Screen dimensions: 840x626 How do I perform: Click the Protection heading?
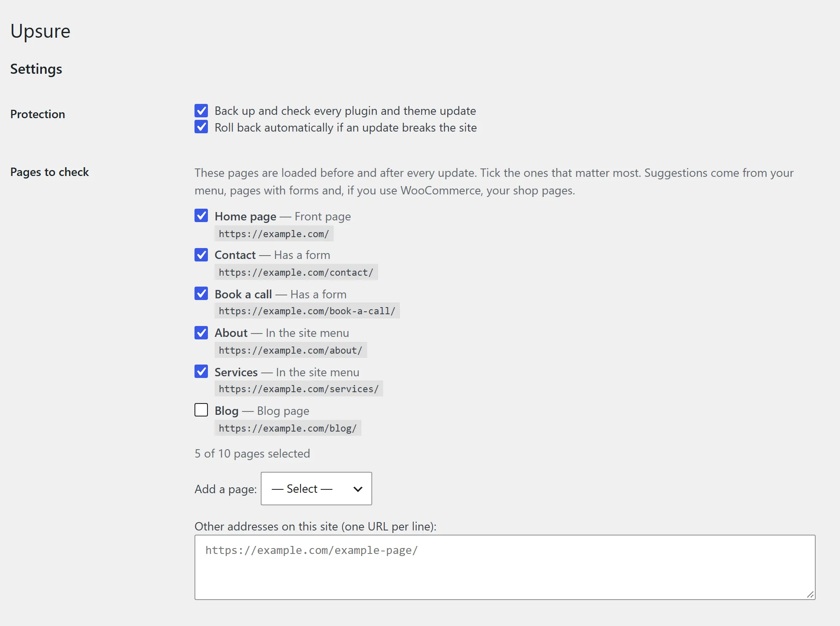pos(38,114)
